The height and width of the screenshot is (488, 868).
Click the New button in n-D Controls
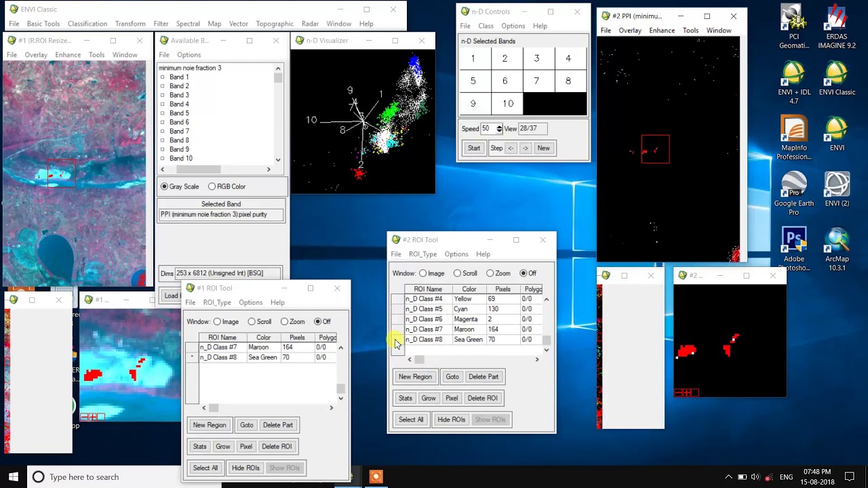543,148
